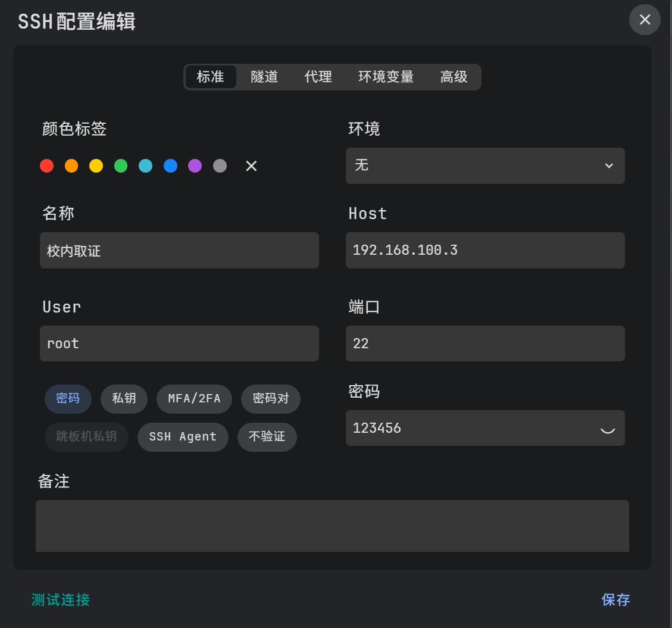Focus the Host input field
Image resolution: width=672 pixels, height=628 pixels.
[x=485, y=250]
